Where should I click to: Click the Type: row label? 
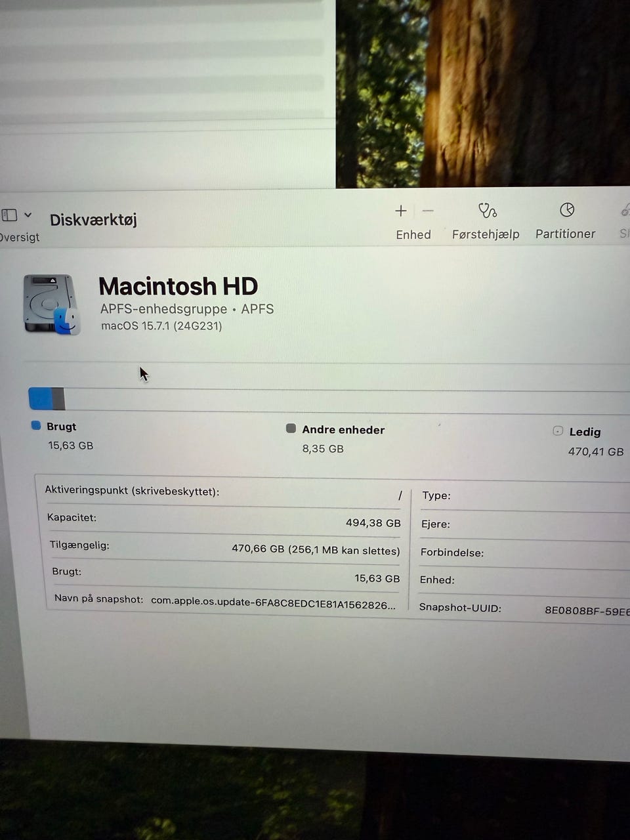click(436, 495)
